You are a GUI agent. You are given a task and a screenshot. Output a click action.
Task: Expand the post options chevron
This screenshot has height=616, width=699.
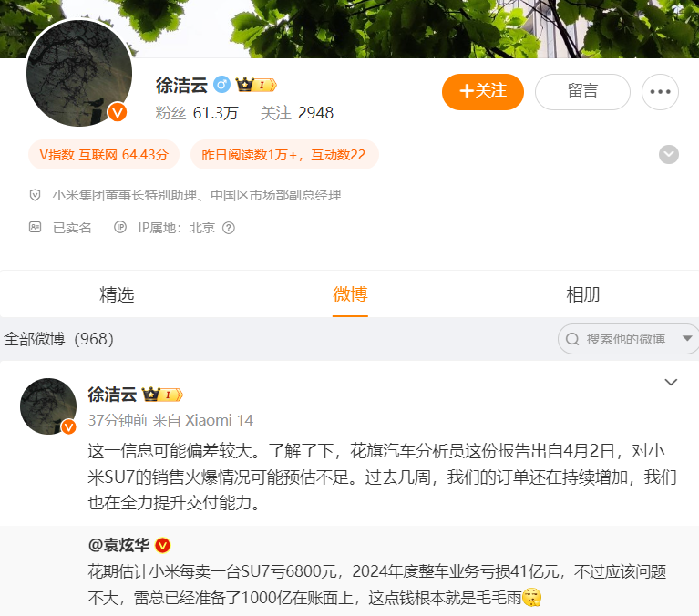(x=671, y=382)
